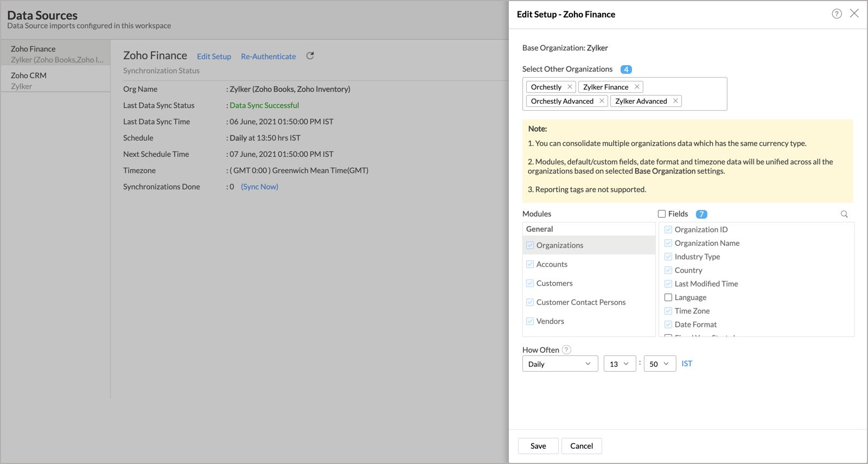
Task: Enable the Language field checkbox
Action: (668, 297)
